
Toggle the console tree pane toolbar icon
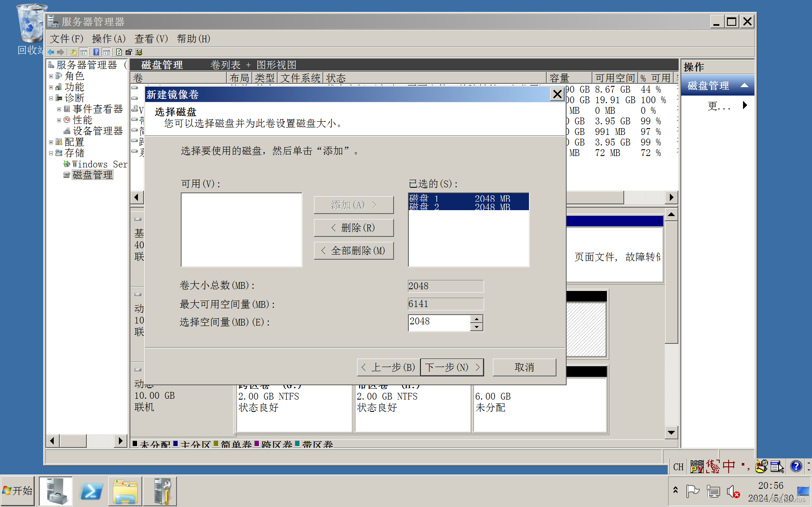[84, 52]
